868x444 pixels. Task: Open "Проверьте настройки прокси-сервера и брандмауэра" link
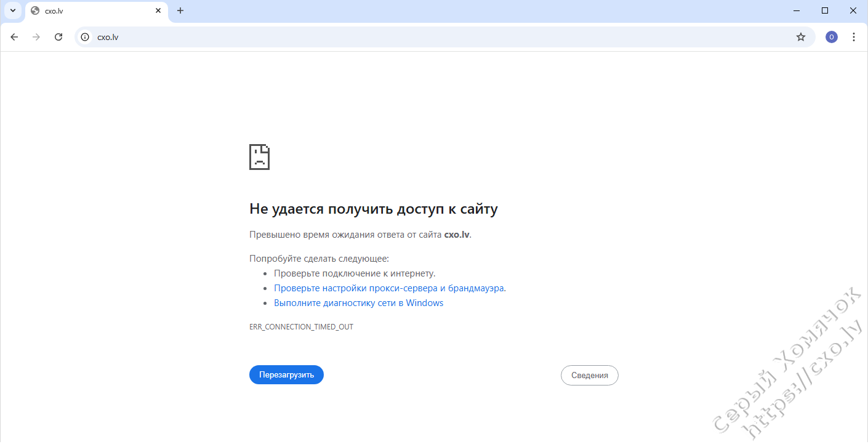389,288
